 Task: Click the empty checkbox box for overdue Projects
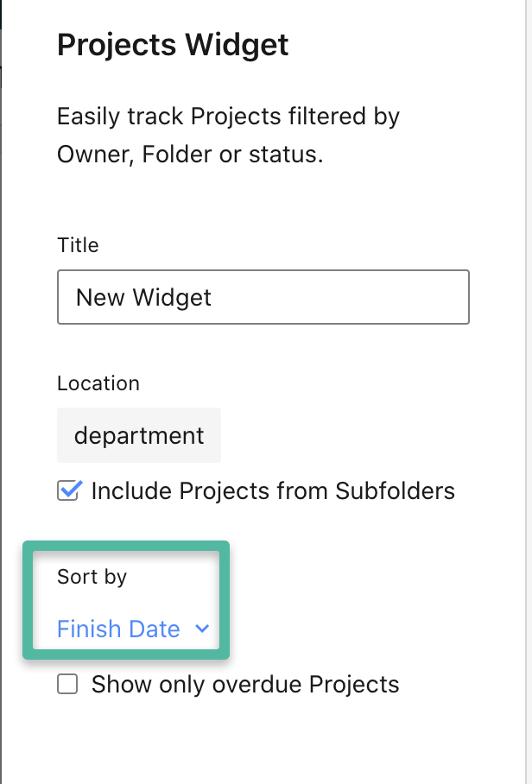(x=67, y=685)
